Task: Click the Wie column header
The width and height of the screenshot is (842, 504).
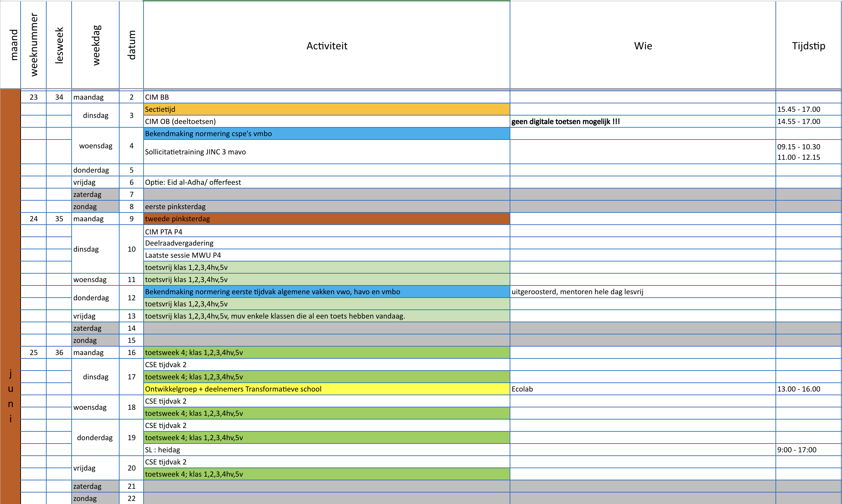Action: [x=643, y=45]
